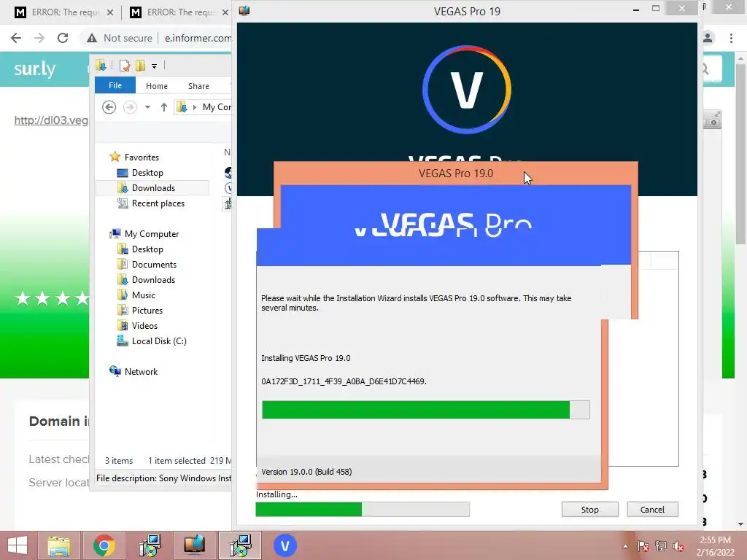Open Google Chrome from the taskbar
Screen dimensions: 747x560
tap(104, 545)
